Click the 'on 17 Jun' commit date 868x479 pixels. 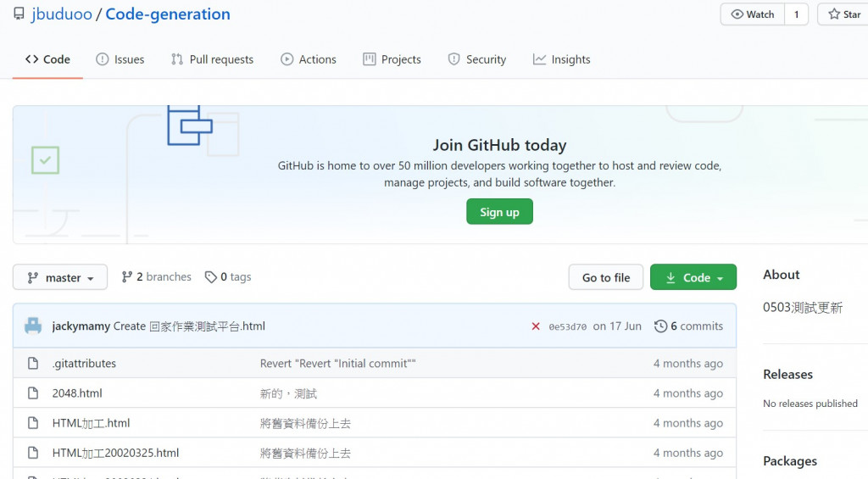(617, 326)
